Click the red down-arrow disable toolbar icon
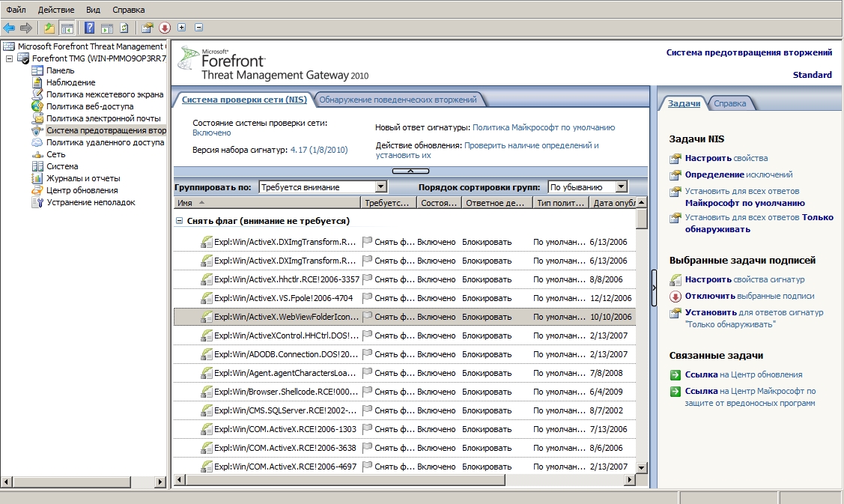 (x=165, y=28)
